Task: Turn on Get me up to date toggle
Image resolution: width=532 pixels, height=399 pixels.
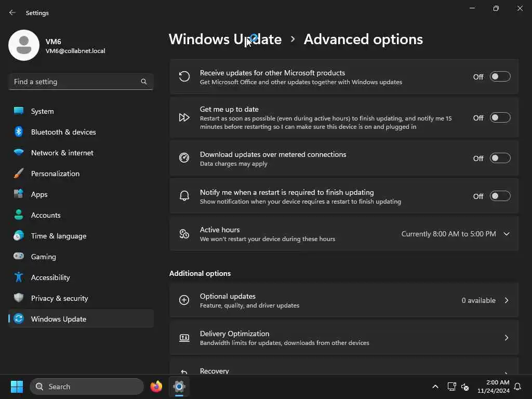Action: coord(500,117)
